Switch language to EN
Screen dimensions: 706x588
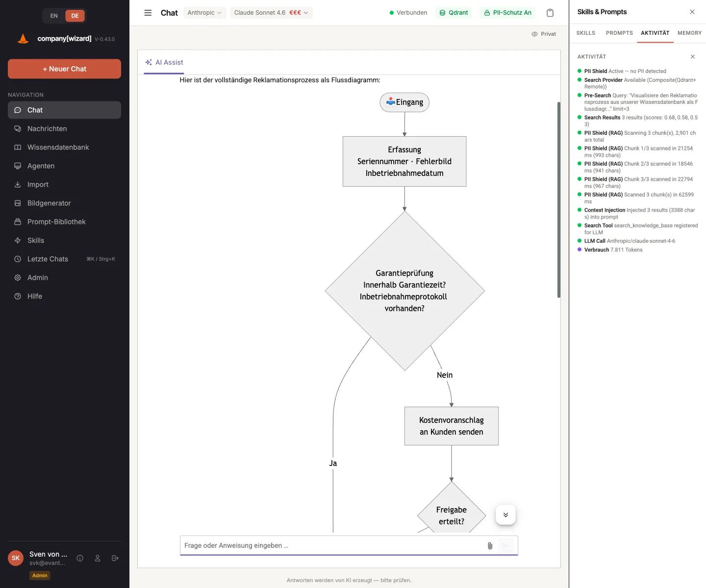(54, 16)
